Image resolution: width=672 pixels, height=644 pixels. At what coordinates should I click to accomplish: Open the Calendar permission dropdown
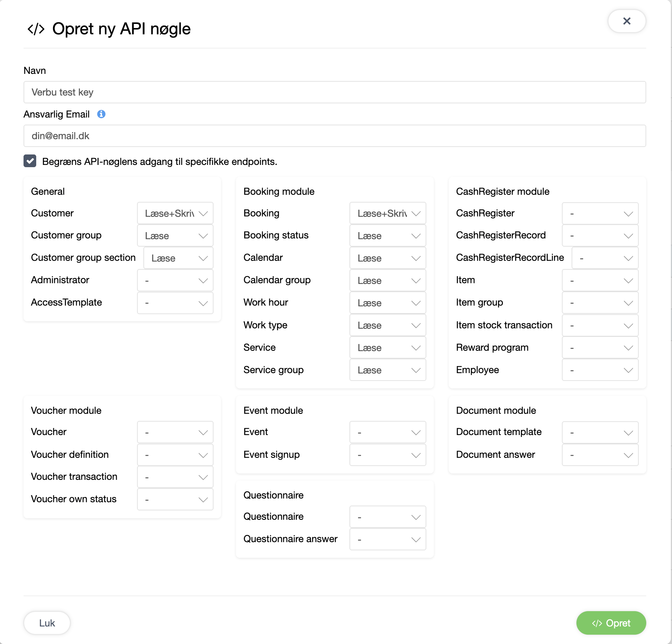(388, 258)
